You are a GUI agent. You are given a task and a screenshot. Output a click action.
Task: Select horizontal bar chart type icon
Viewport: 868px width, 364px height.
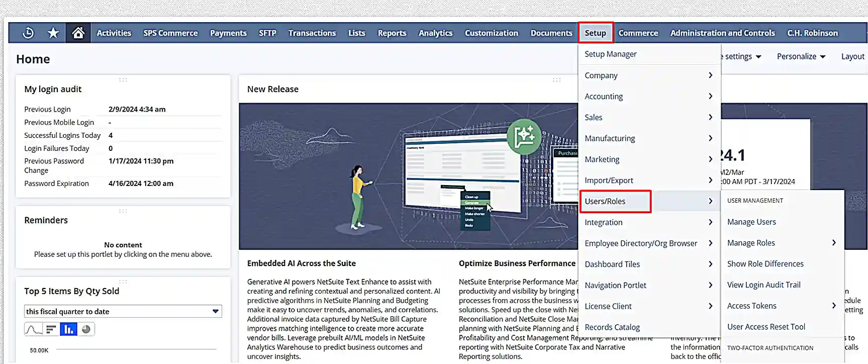(x=51, y=329)
